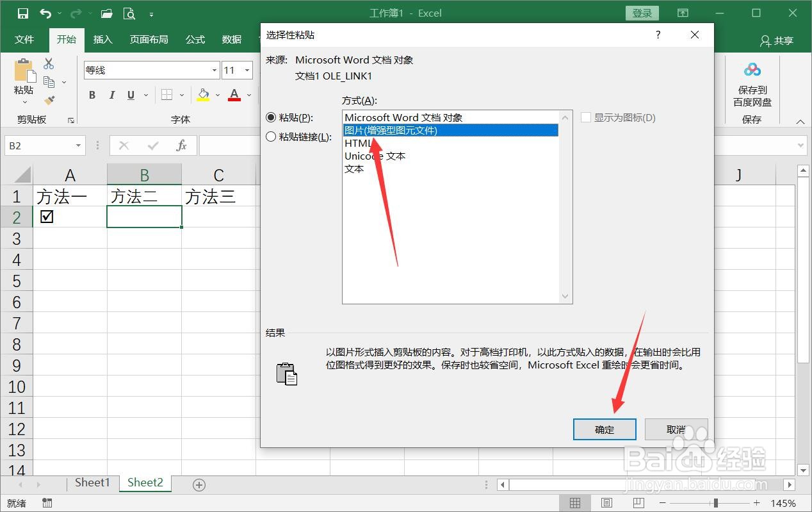
Task: Switch to the 开始 ribbon tab
Action: click(67, 40)
